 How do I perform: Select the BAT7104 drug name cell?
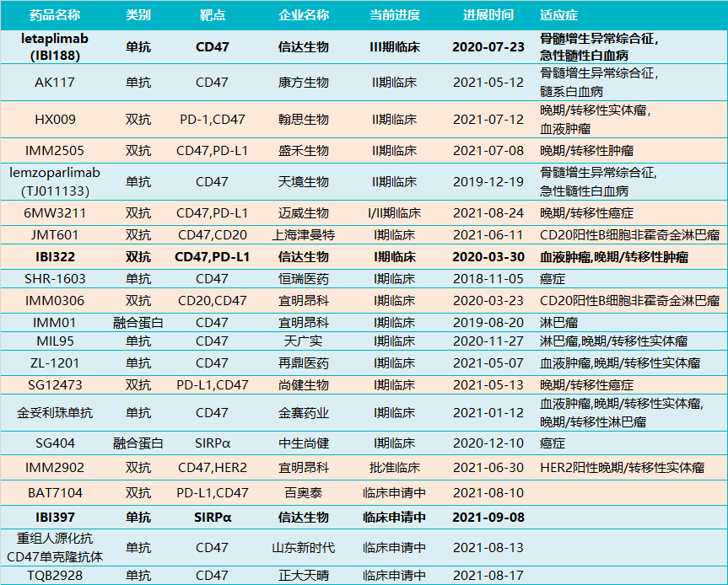pos(55,492)
